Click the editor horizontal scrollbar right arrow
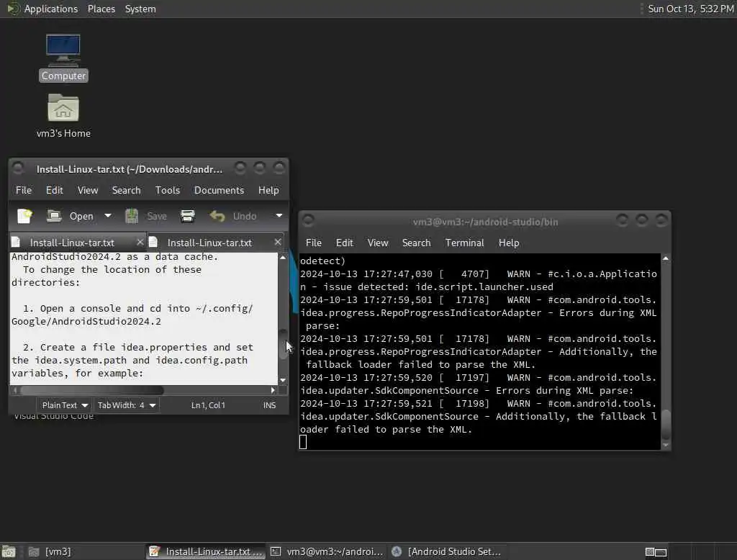 [x=273, y=390]
